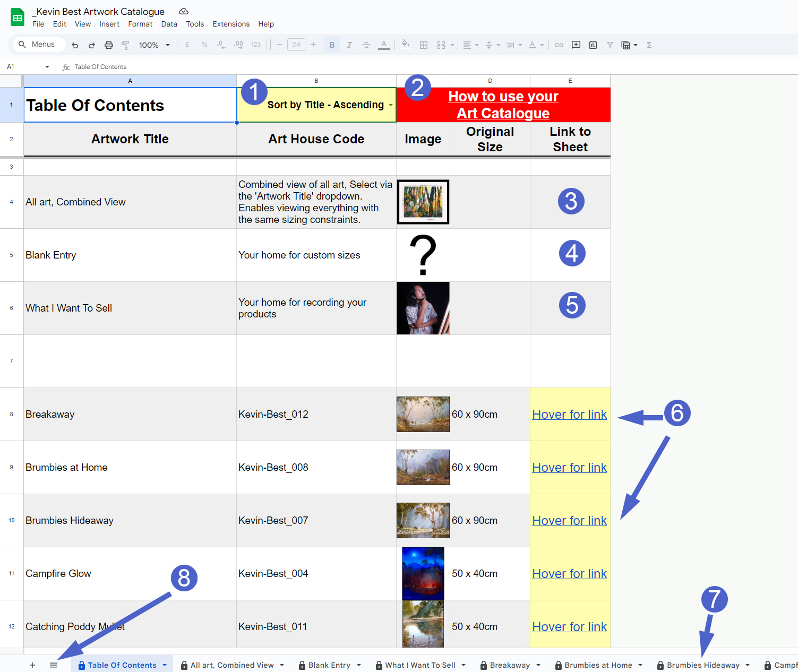Format as percent in toolbar
Screen dimensions: 798x672
coord(204,45)
